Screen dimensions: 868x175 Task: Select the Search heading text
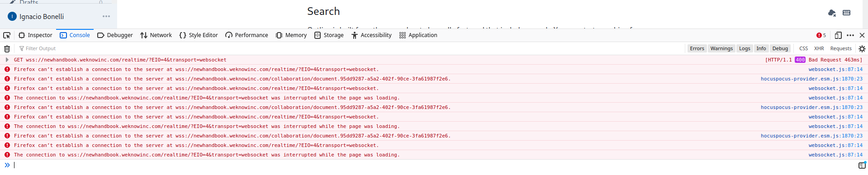point(323,11)
